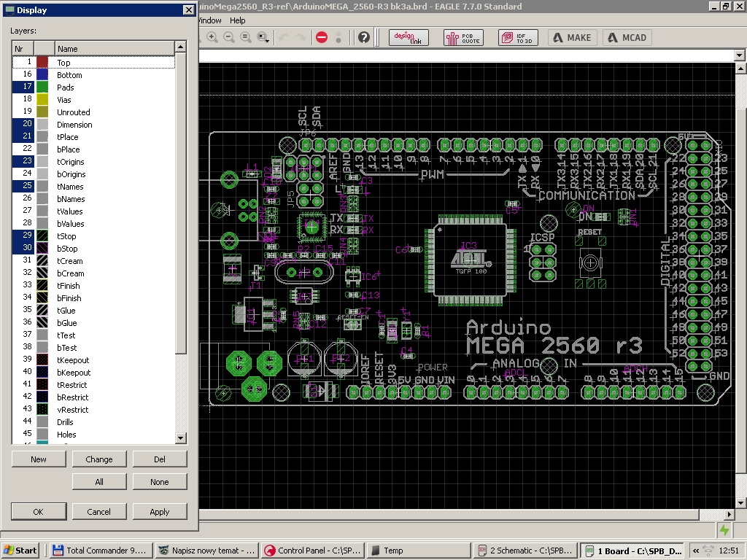
Task: Click the command line input field
Action: coord(466,55)
